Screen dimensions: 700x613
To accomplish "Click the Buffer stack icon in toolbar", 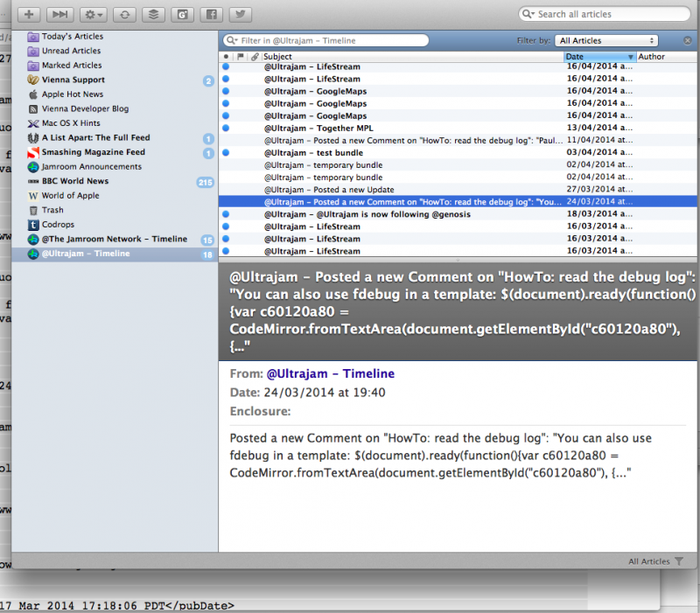I will tap(152, 15).
